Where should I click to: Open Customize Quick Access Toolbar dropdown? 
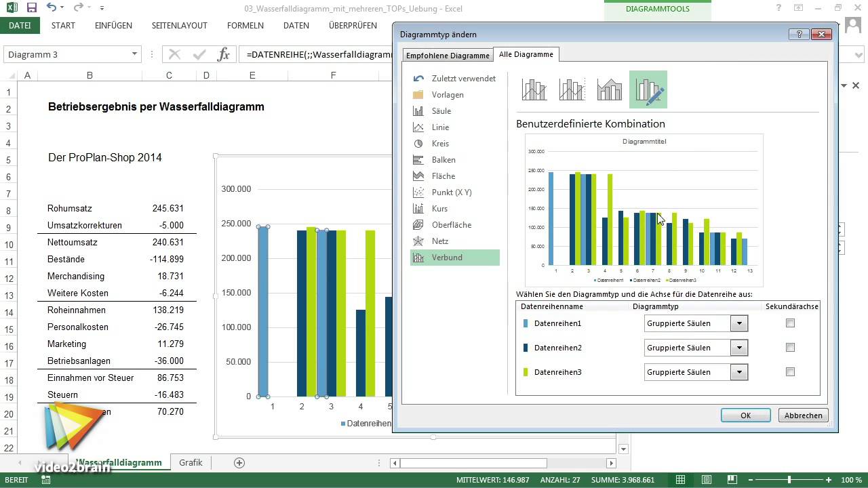pyautogui.click(x=102, y=8)
